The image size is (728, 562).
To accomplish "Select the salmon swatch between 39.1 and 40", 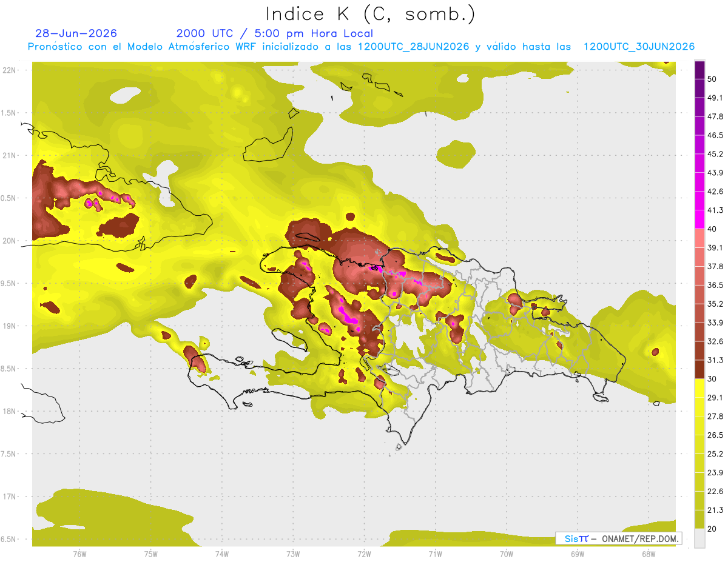I will click(x=699, y=238).
